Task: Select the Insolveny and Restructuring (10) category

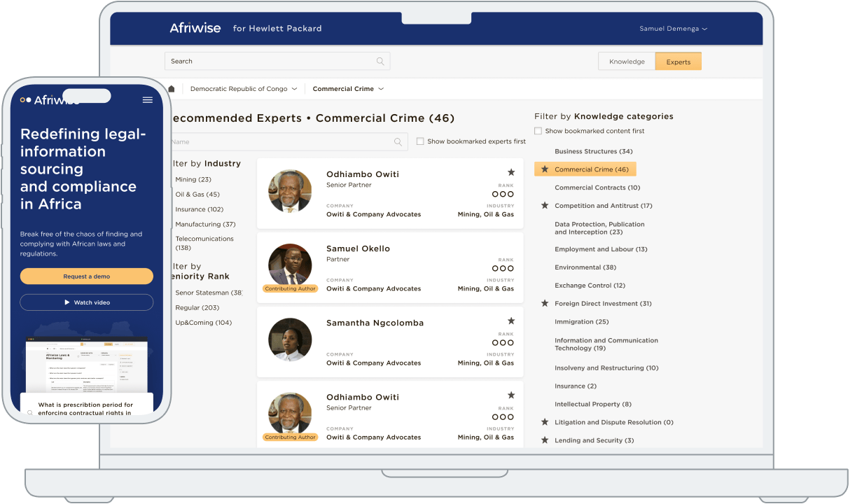Action: (x=606, y=368)
